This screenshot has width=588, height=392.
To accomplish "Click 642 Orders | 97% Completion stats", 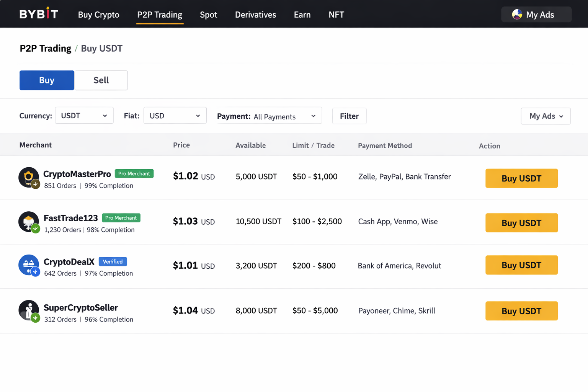I will 89,273.
